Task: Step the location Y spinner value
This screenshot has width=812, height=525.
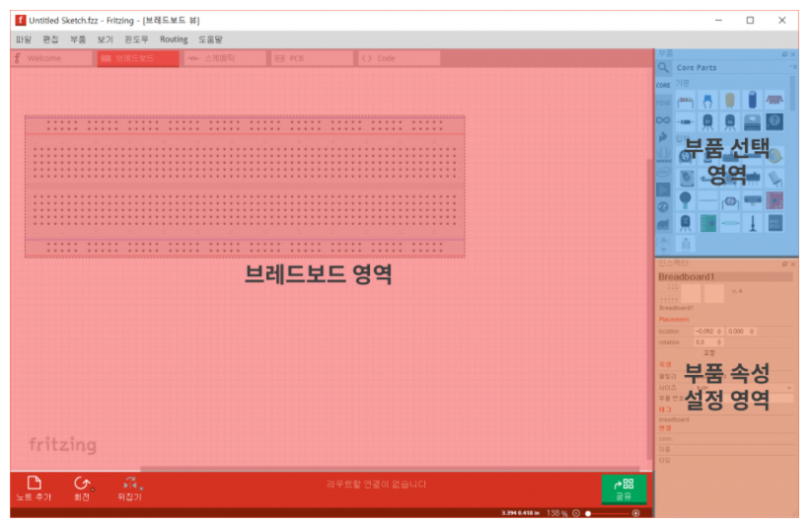Action: tap(752, 331)
